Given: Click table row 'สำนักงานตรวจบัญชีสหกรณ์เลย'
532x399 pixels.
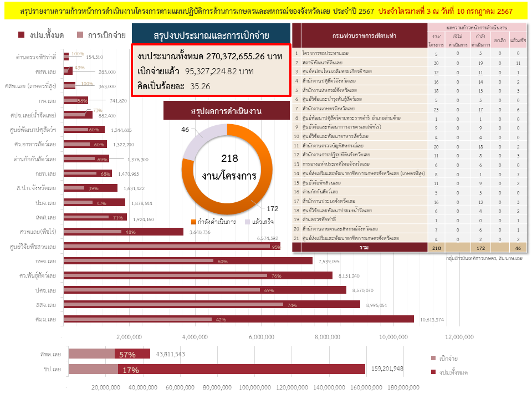Looking at the screenshot, I should (x=410, y=146).
